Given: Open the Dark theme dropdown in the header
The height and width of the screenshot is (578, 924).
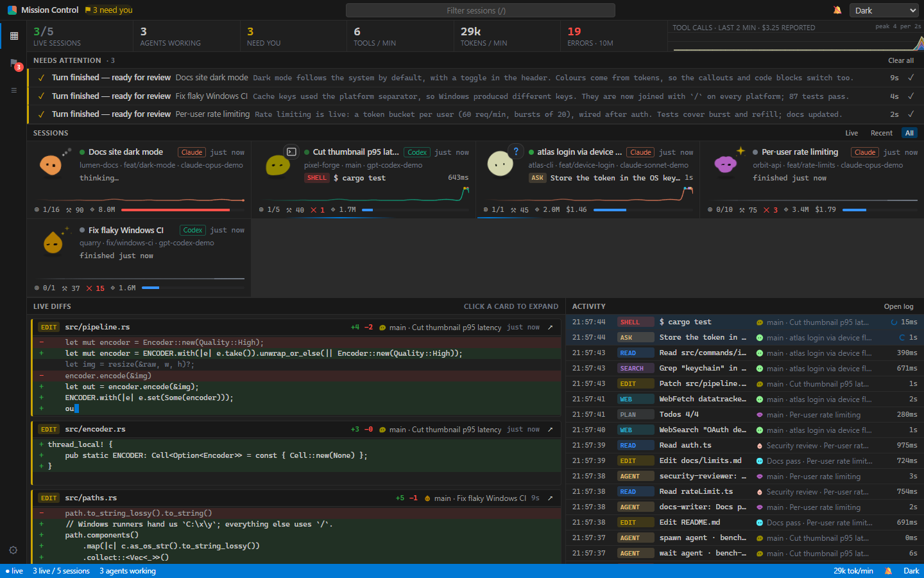Looking at the screenshot, I should [884, 10].
